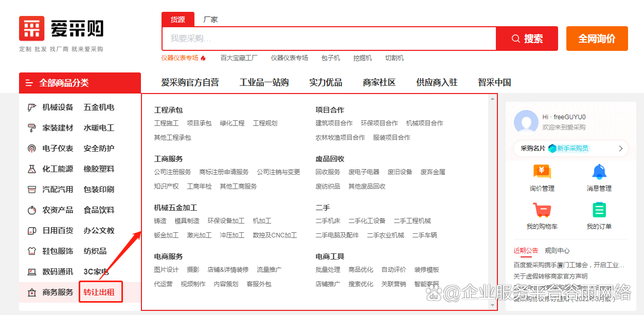This screenshot has height=315, width=644.
Task: Open 实力优品 menu item
Action: (326, 83)
